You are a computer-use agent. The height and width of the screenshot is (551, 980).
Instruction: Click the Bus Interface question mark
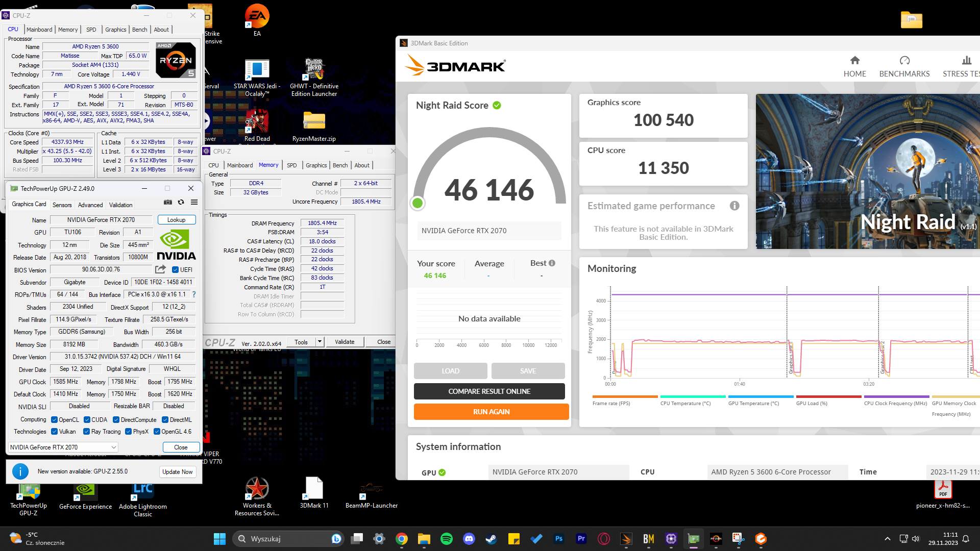194,294
